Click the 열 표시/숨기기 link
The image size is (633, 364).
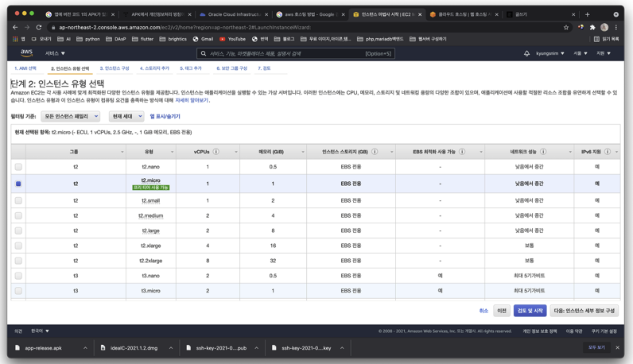click(x=165, y=116)
